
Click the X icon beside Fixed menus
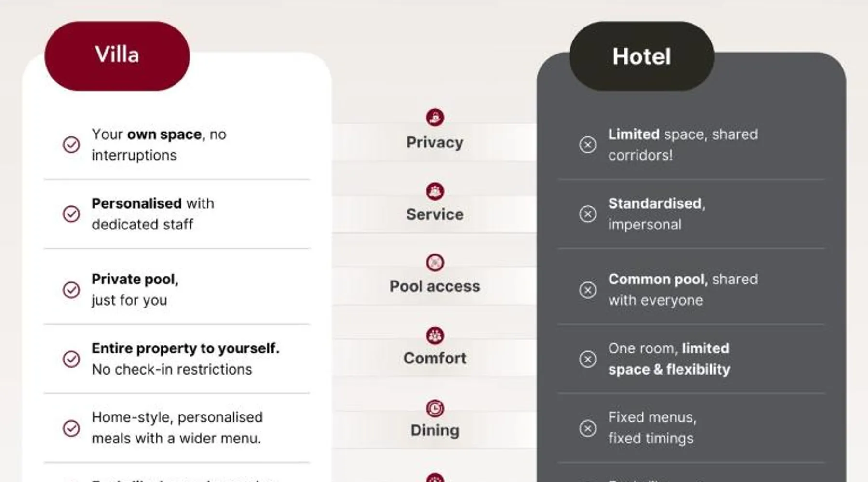[x=587, y=428]
